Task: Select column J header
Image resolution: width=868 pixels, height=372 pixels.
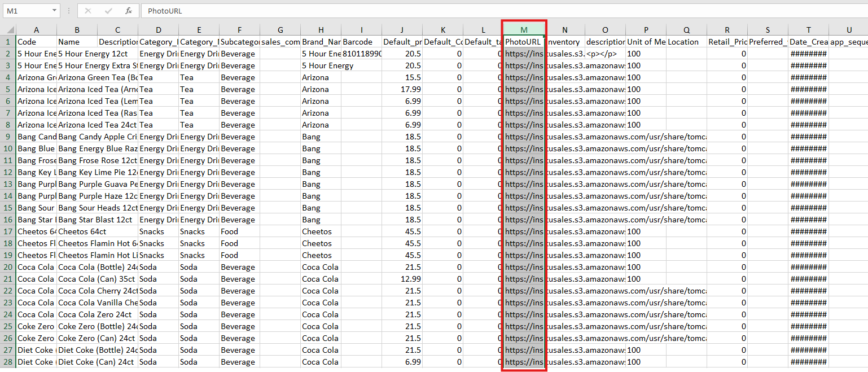Action: [x=402, y=30]
